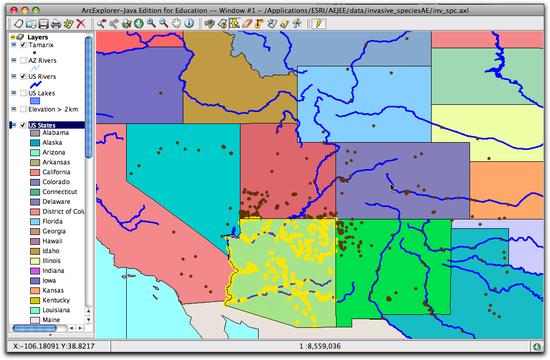
Task: Select the Tamarix layer name
Action: coord(41,45)
